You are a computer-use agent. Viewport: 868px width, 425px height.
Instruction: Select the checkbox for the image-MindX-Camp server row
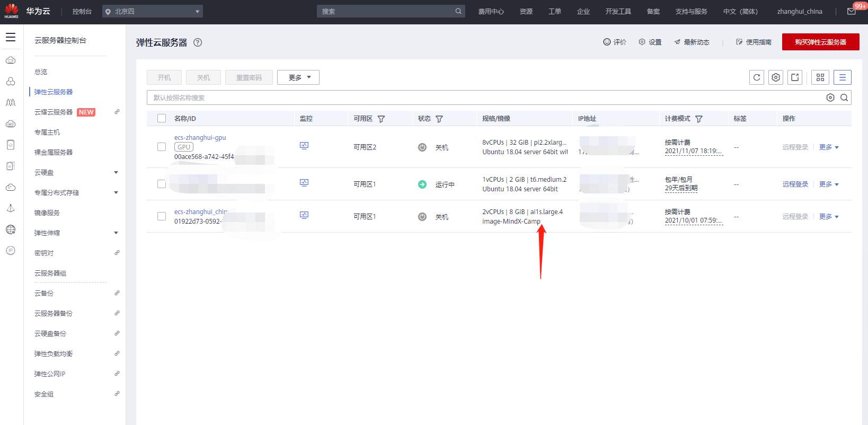162,216
